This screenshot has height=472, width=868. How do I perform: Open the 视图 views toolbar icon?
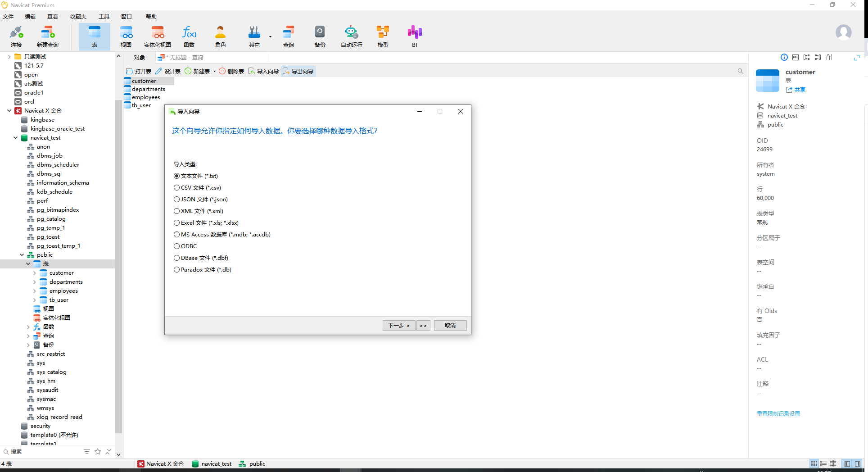pyautogui.click(x=126, y=36)
